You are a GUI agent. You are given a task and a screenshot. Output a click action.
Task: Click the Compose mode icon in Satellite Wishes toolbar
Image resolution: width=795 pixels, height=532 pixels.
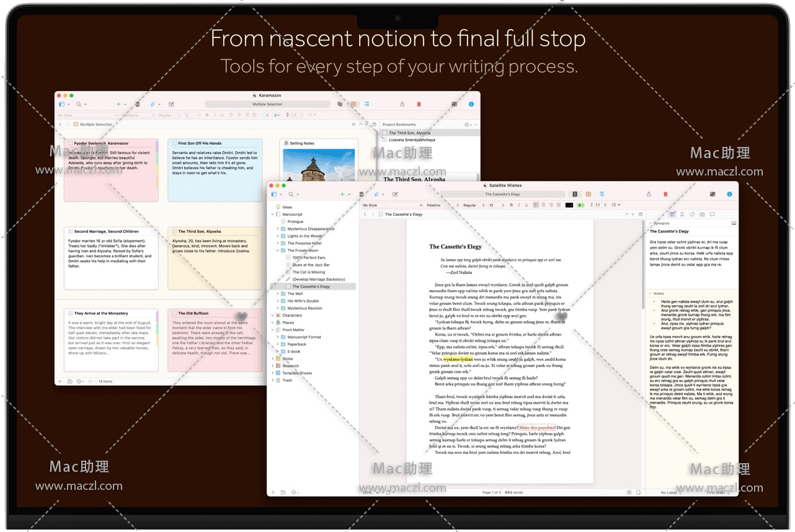[x=713, y=194]
